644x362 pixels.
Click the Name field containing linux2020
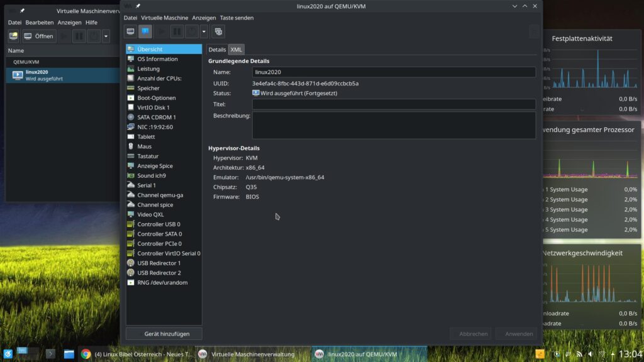pyautogui.click(x=394, y=72)
